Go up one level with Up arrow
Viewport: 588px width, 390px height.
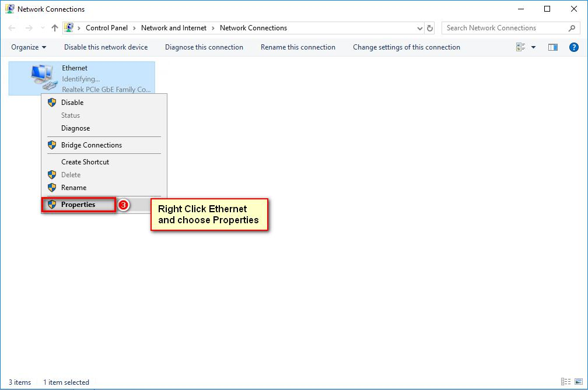tap(55, 28)
